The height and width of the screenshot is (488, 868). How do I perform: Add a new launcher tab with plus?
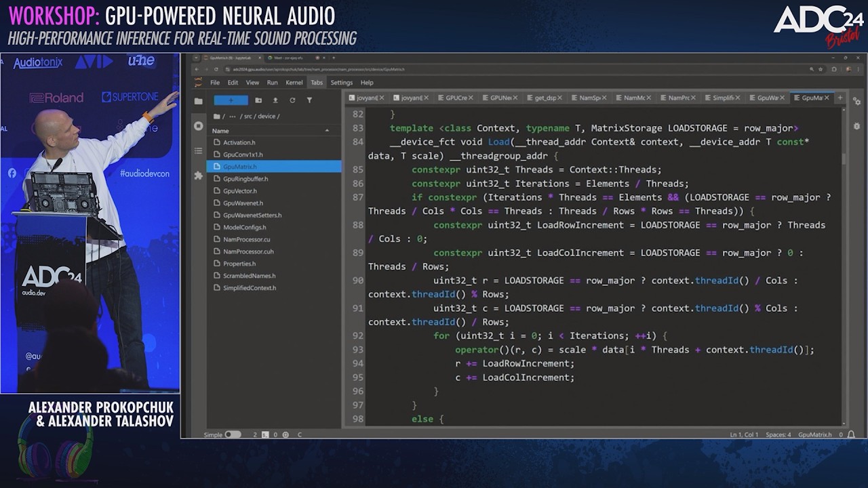[x=840, y=98]
